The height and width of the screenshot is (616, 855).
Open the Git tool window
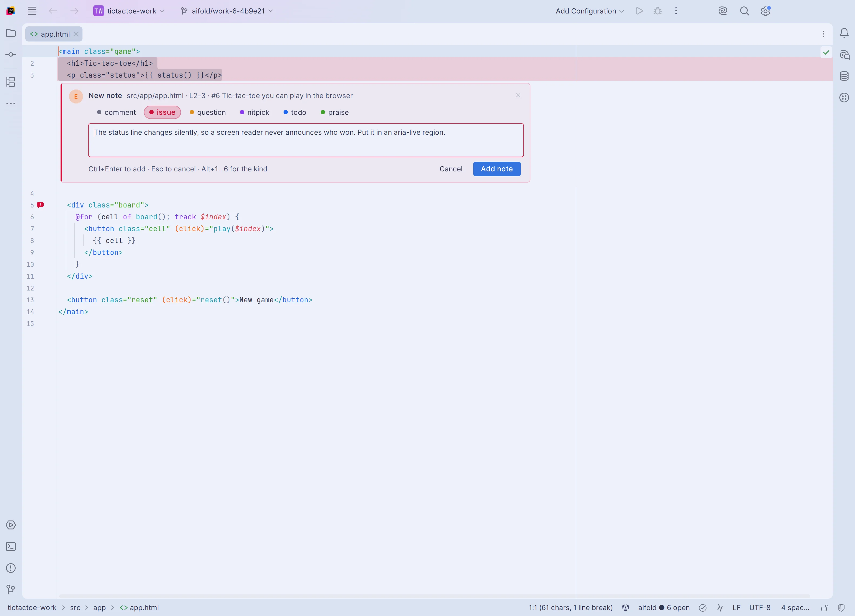pos(11,589)
